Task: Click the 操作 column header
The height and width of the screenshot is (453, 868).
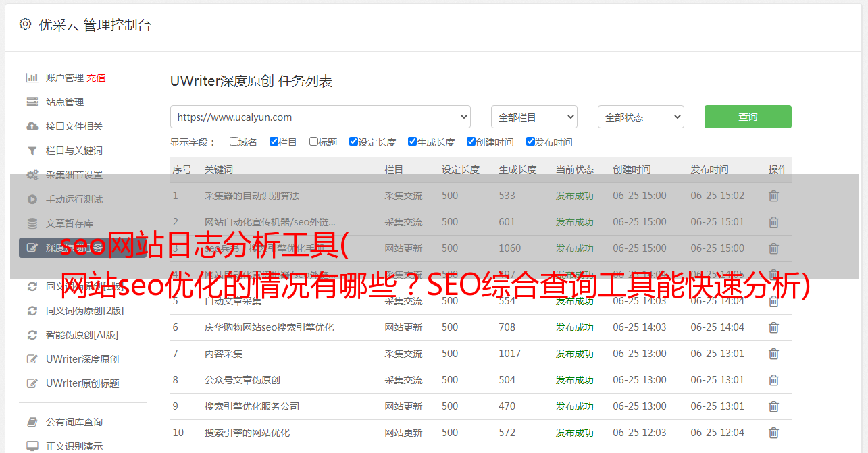Action: (778, 169)
